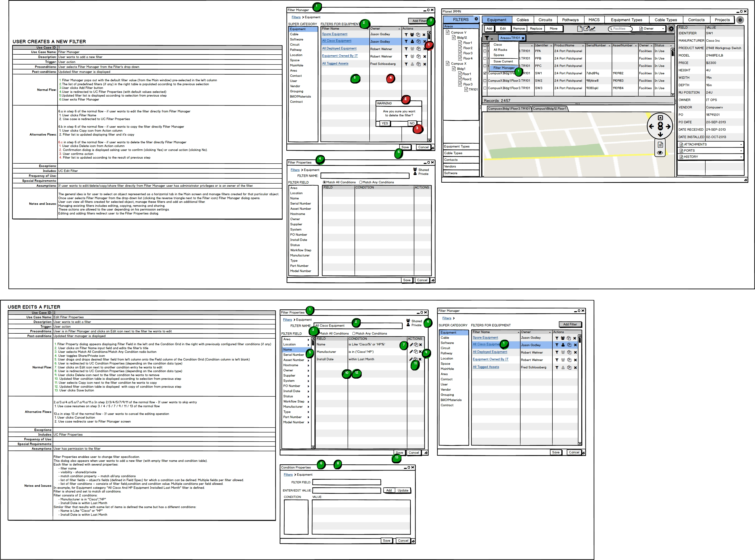Click the equipment table scrollbar down arrow

pyautogui.click(x=673, y=95)
